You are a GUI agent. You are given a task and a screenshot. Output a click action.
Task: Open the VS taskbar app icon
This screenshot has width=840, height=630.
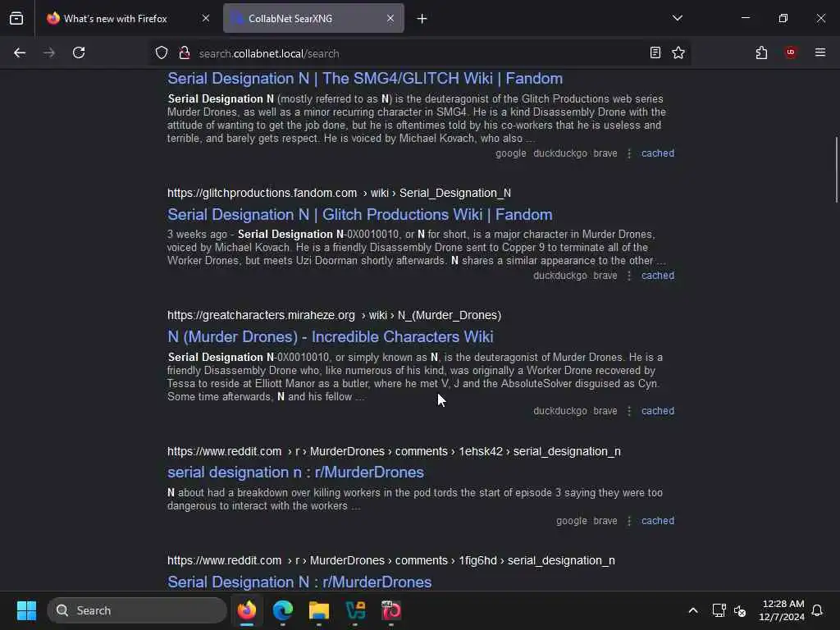click(355, 610)
